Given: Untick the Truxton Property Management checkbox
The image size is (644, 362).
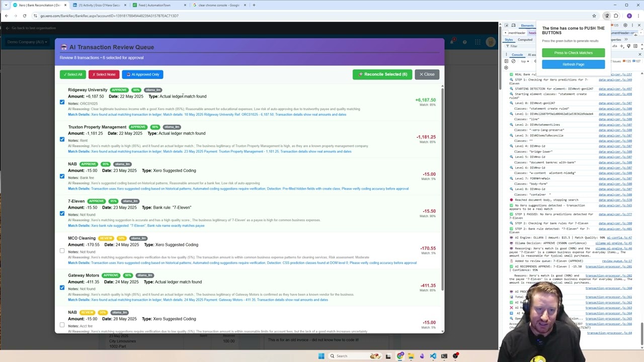Looking at the screenshot, I should [62, 139].
